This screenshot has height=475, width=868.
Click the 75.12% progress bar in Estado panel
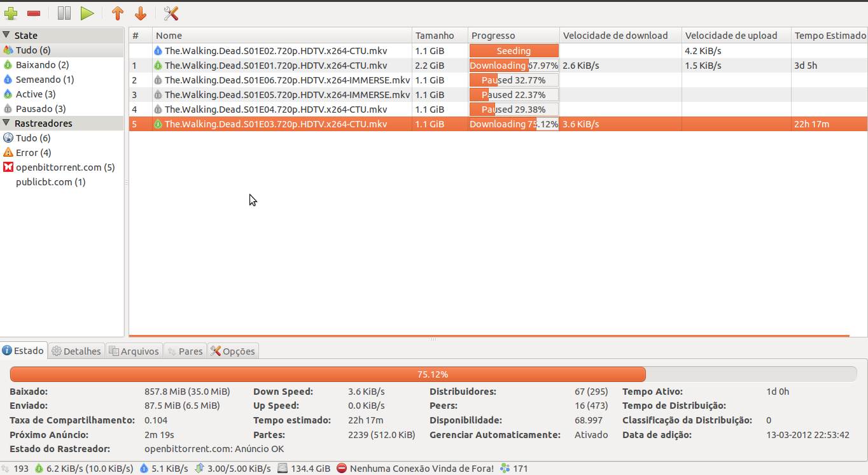(x=432, y=374)
